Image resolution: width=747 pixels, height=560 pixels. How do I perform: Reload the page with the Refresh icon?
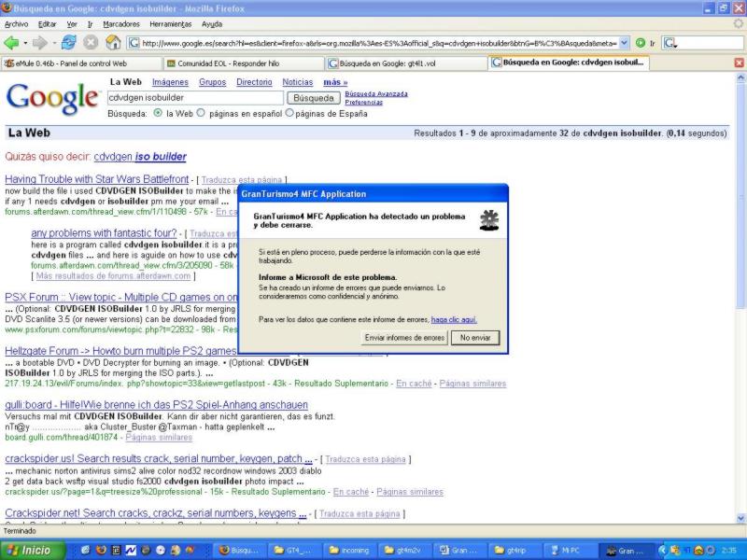pos(68,42)
